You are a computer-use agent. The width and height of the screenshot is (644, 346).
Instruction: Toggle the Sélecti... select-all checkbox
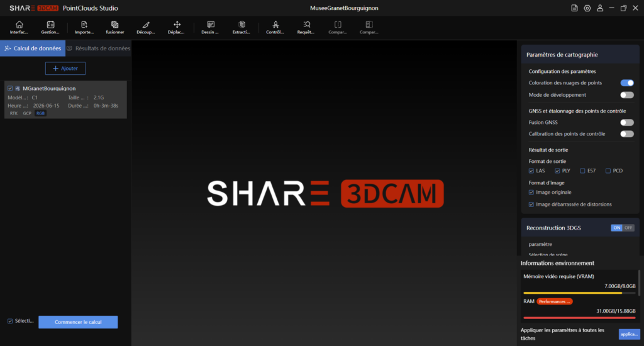coord(10,321)
